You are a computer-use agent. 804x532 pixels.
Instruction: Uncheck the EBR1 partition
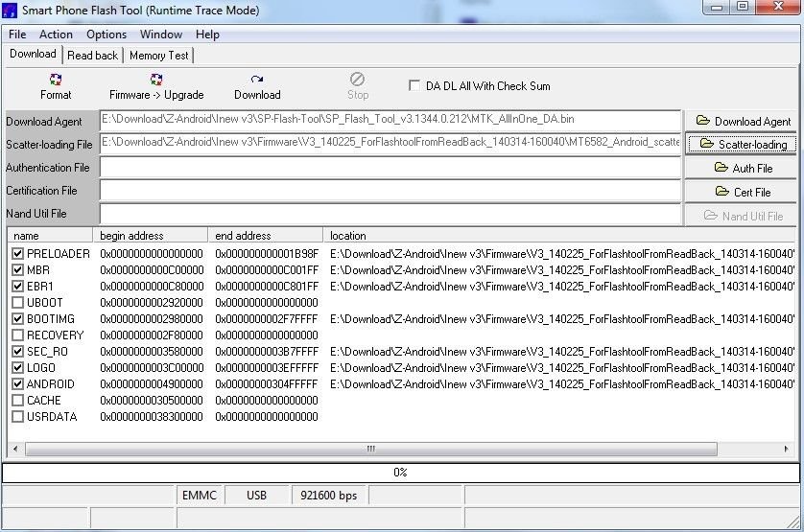click(18, 286)
